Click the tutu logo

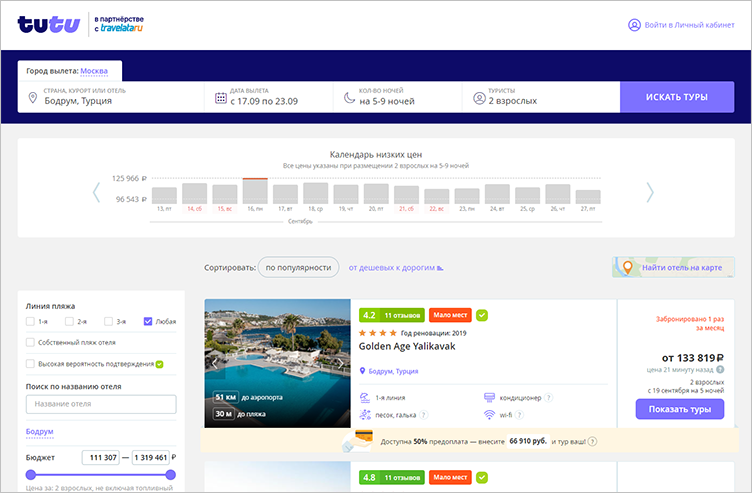pyautogui.click(x=48, y=24)
